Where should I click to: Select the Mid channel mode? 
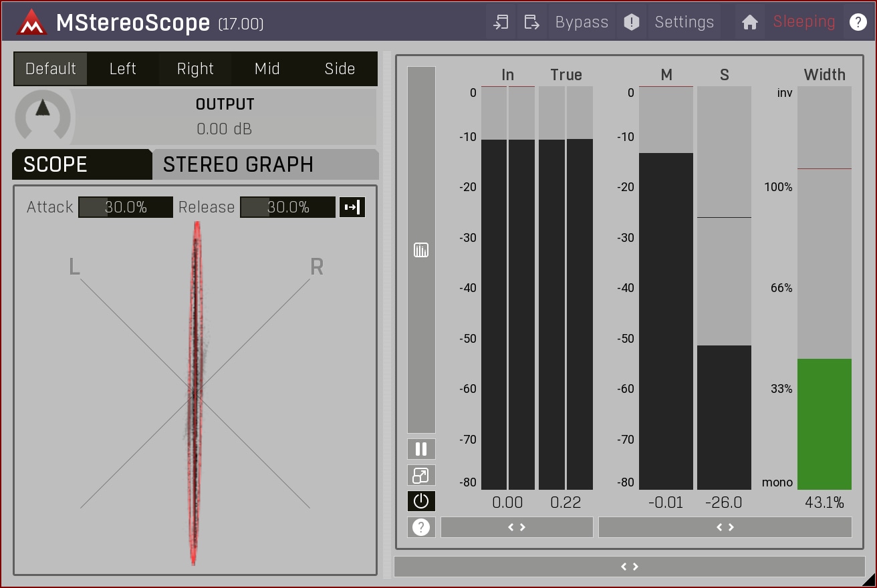click(267, 69)
